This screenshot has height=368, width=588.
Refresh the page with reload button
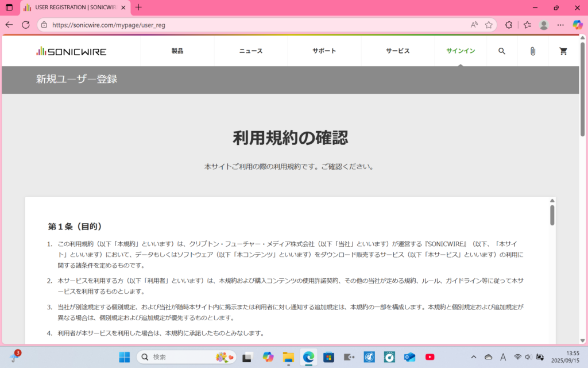[x=26, y=25]
